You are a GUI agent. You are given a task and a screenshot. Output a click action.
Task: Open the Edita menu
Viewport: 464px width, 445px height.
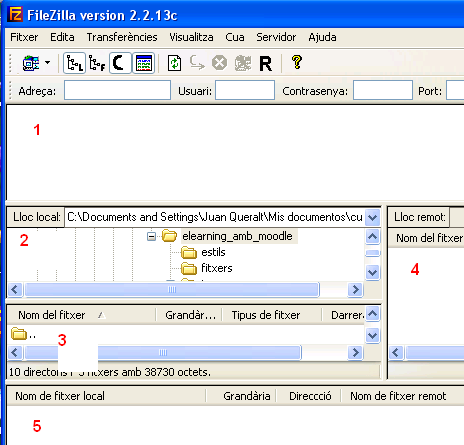tap(62, 37)
